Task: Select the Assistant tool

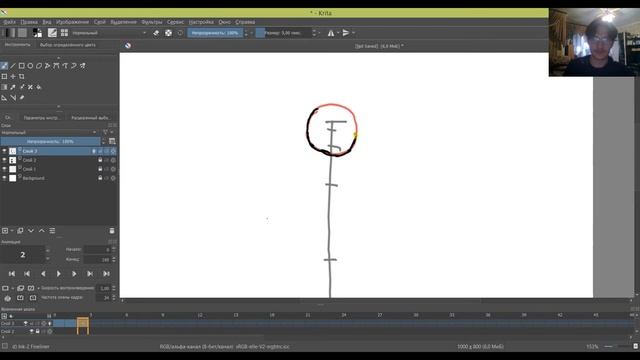Action: [4, 98]
